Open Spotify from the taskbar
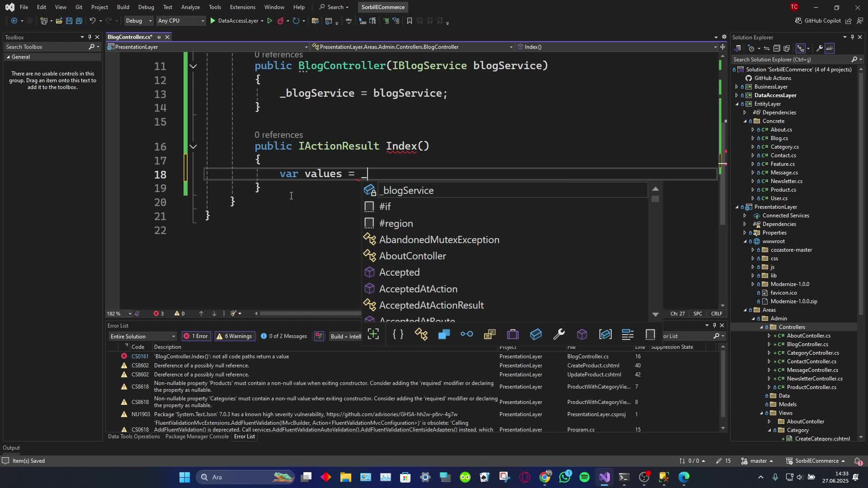Image resolution: width=868 pixels, height=488 pixels. [x=584, y=477]
